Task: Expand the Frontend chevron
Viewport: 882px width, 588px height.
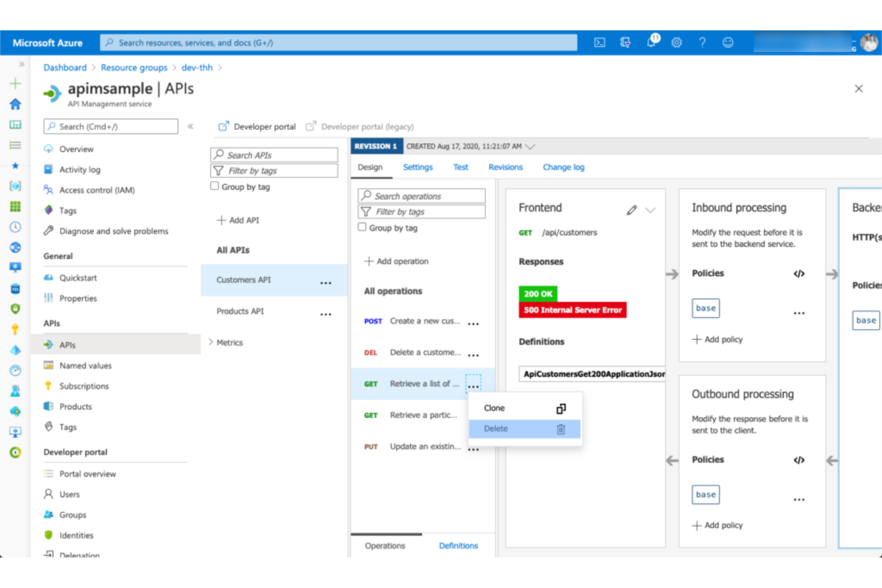Action: (650, 210)
